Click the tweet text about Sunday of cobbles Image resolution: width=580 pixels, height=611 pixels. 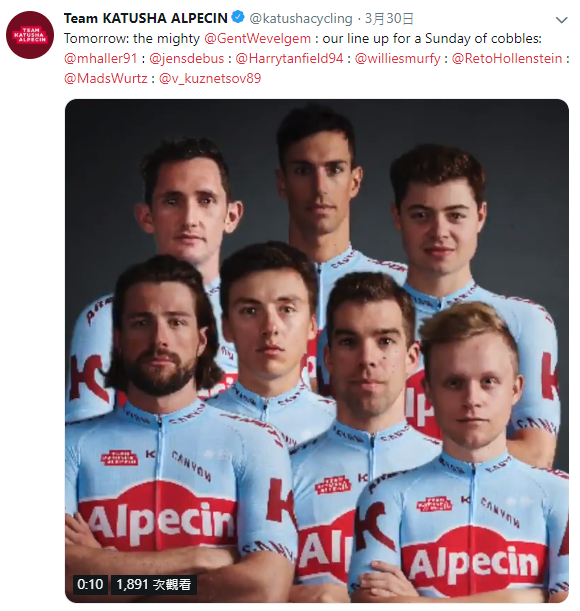[x=302, y=39]
